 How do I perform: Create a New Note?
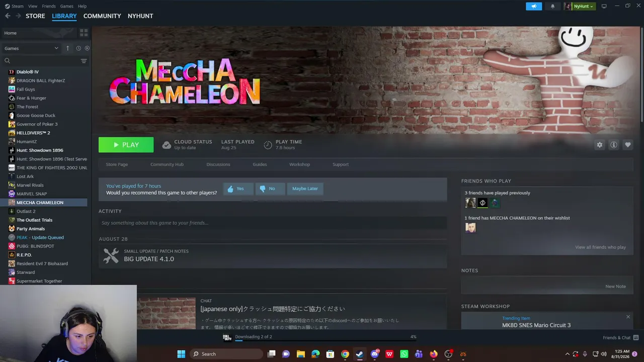(615, 287)
